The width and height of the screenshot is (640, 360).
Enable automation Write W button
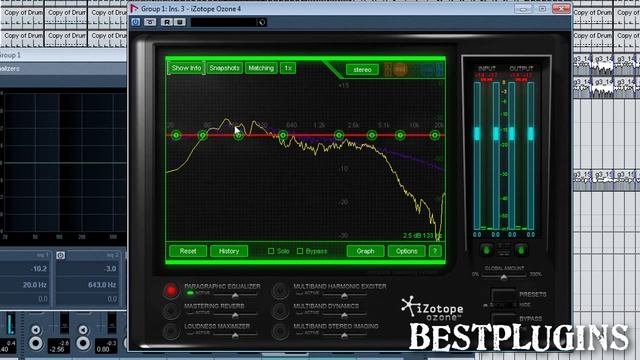[x=180, y=22]
